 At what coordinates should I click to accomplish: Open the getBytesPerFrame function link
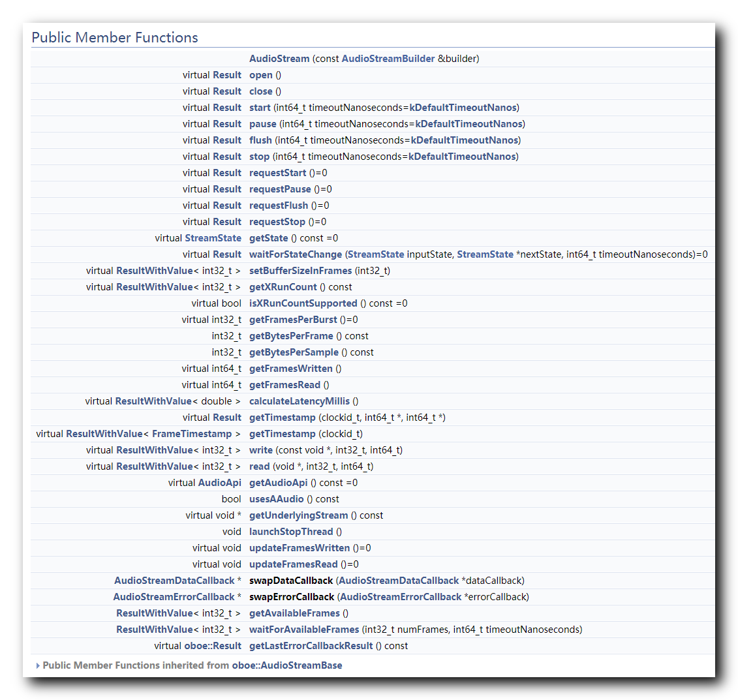291,336
